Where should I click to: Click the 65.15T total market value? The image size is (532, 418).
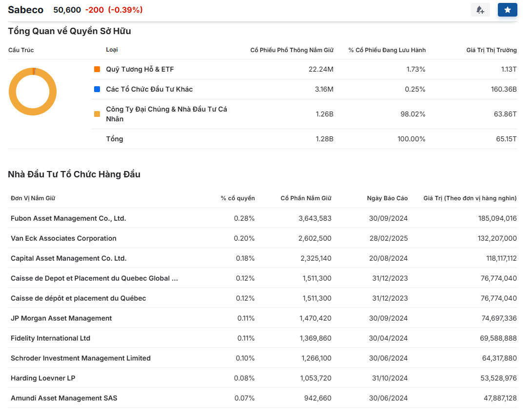pos(506,139)
